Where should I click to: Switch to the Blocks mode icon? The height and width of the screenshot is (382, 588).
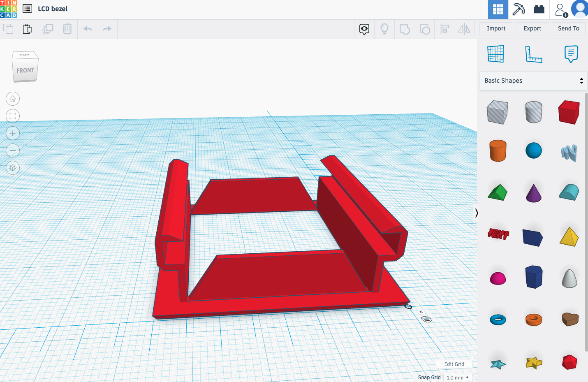(x=519, y=9)
